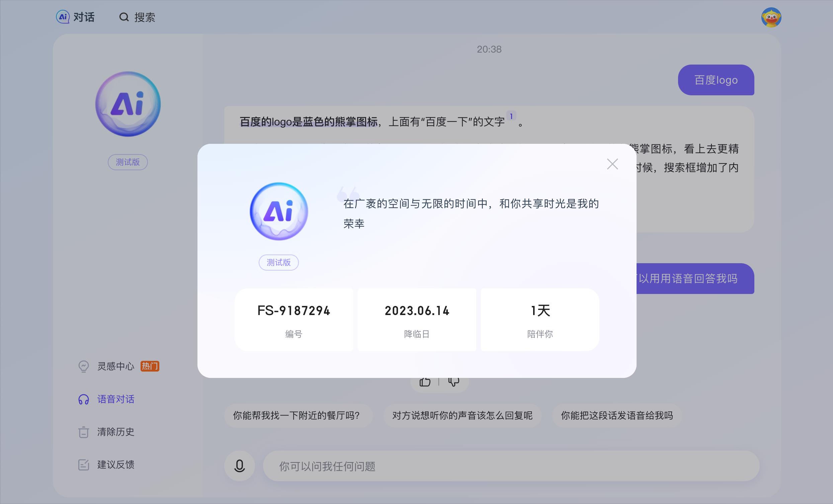Screen dimensions: 833x504
Task: Click the 测试版 beta badge in the dialog
Action: click(x=278, y=262)
